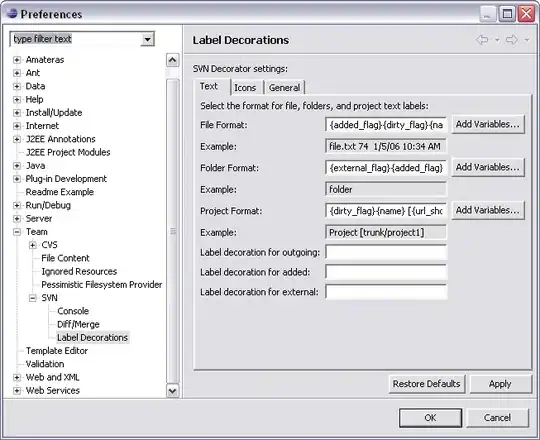Select Diff/Merge in the preferences tree
Viewport: 540px width, 440px height.
coord(78,324)
